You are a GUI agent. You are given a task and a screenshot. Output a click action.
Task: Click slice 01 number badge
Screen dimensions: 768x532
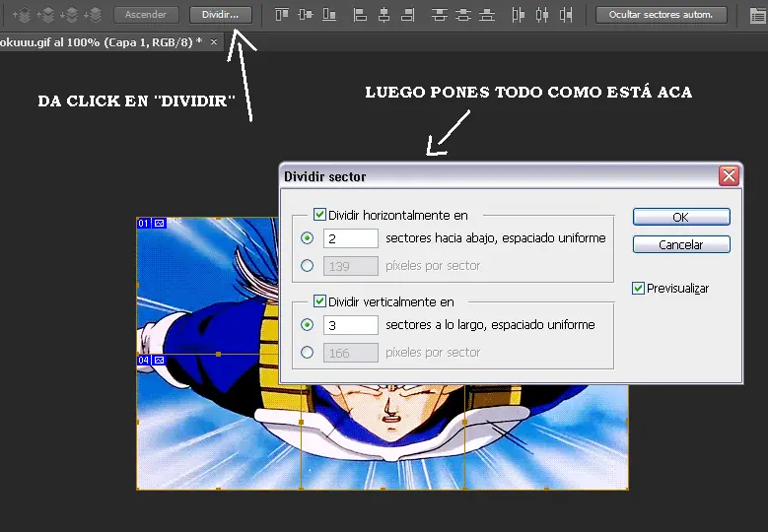pyautogui.click(x=144, y=224)
